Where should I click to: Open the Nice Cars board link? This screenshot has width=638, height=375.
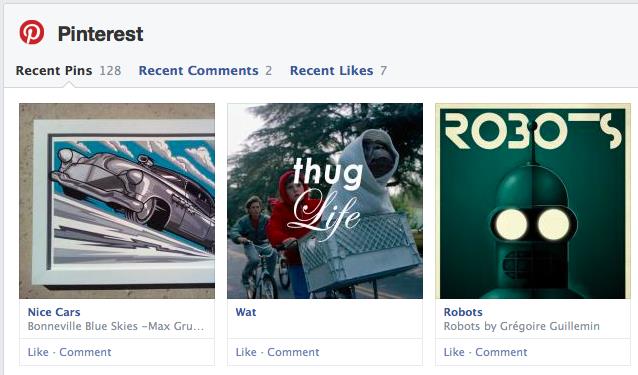54,312
